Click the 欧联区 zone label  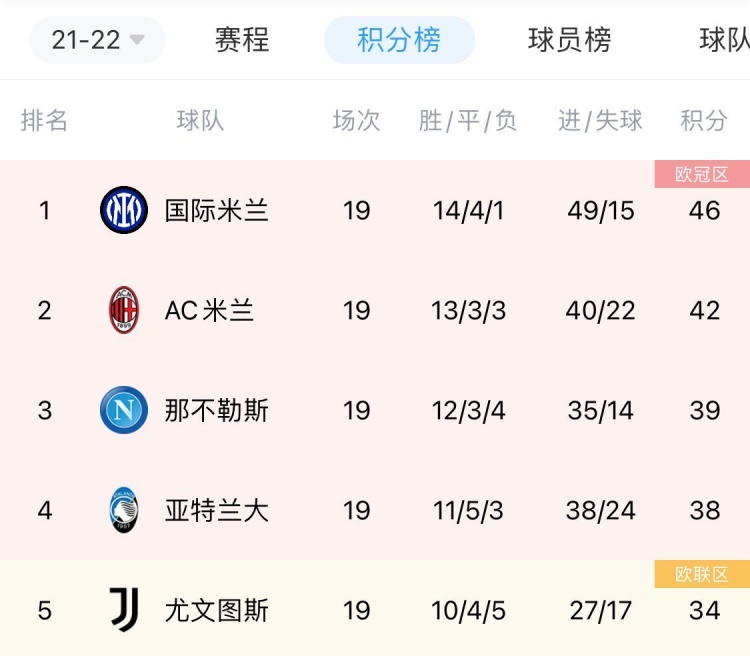click(x=702, y=574)
